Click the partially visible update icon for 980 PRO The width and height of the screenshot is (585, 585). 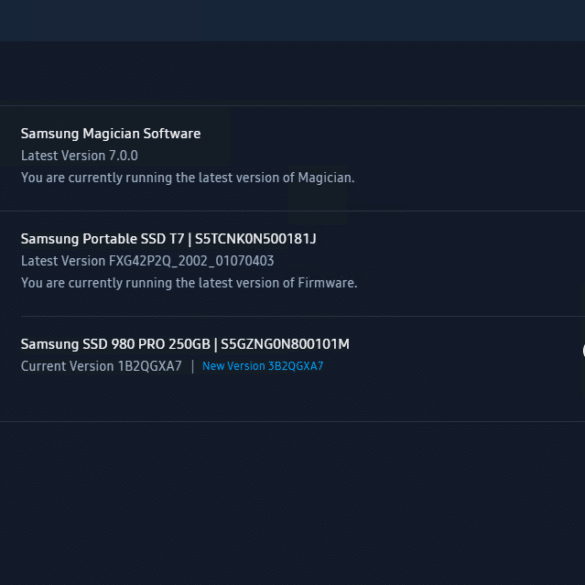coord(584,351)
